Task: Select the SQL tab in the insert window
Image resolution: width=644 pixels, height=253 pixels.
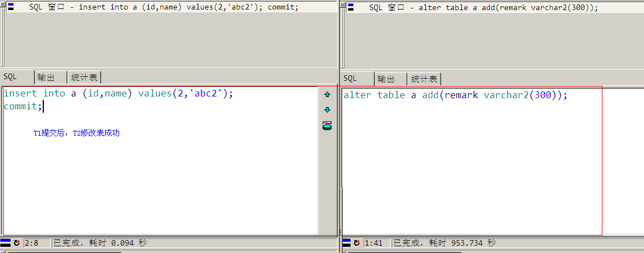Action: pos(16,77)
